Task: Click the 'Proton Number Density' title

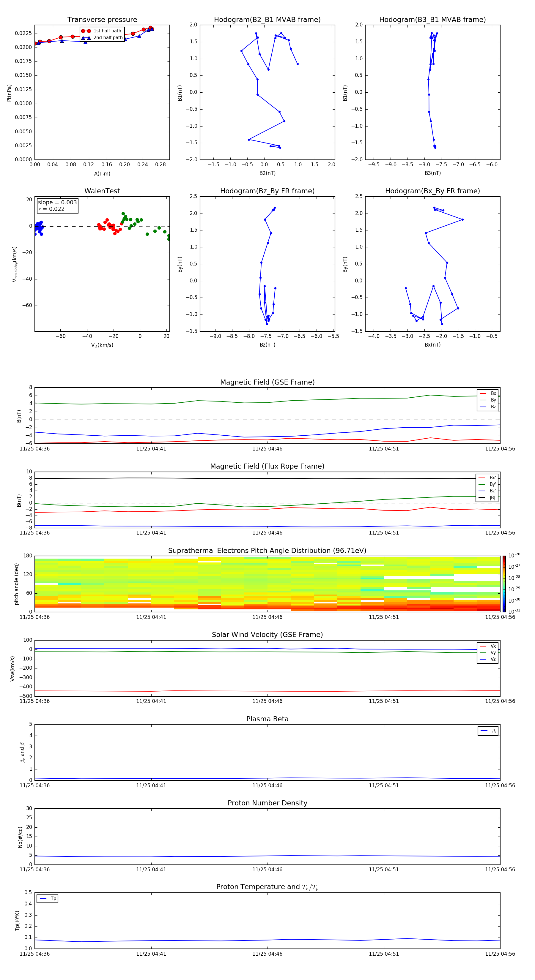Action: pos(267,803)
